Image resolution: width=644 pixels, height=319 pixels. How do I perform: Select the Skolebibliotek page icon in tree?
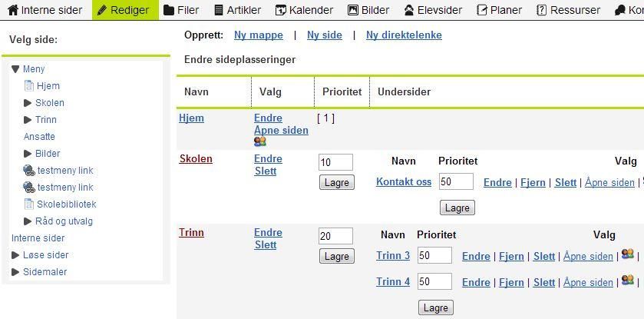(x=29, y=204)
